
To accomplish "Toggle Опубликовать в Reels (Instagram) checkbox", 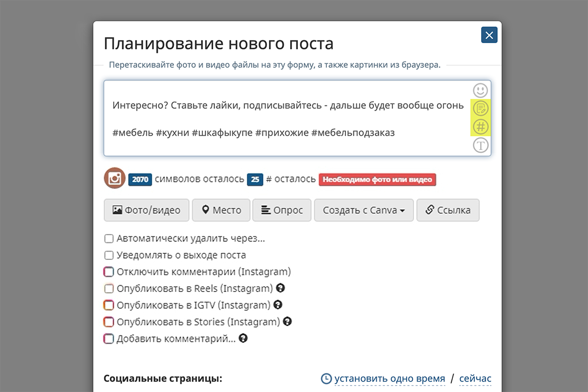I will tap(109, 288).
